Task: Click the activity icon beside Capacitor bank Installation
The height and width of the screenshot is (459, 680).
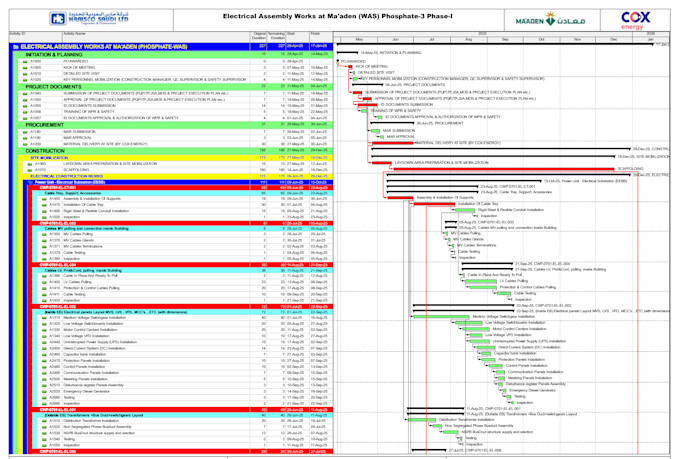Action: tap(44, 354)
